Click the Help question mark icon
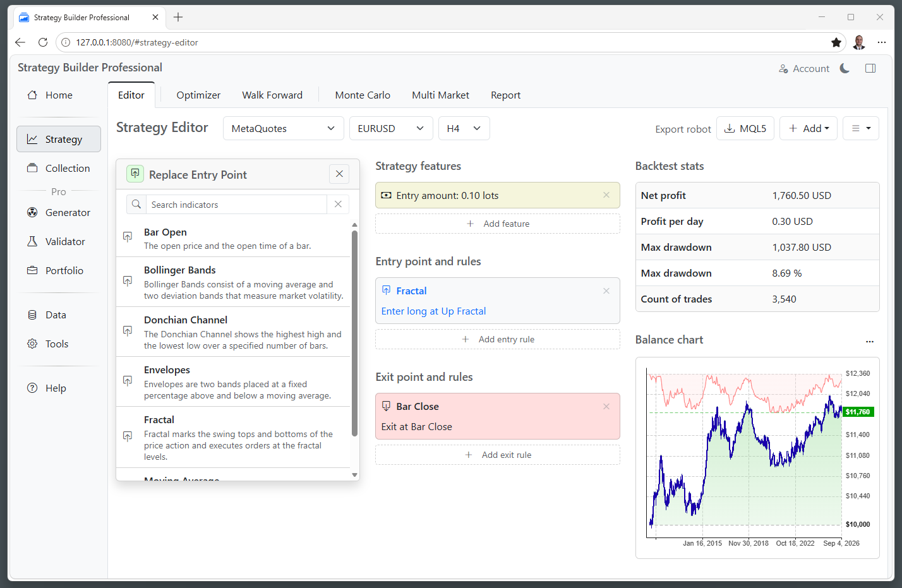The width and height of the screenshot is (902, 588). (x=32, y=388)
